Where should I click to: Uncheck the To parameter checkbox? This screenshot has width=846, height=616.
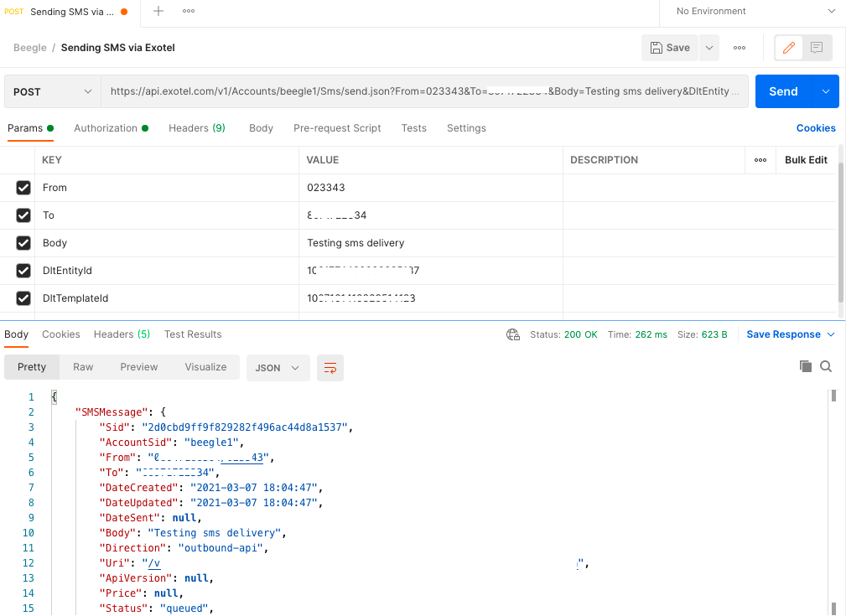pyautogui.click(x=23, y=215)
